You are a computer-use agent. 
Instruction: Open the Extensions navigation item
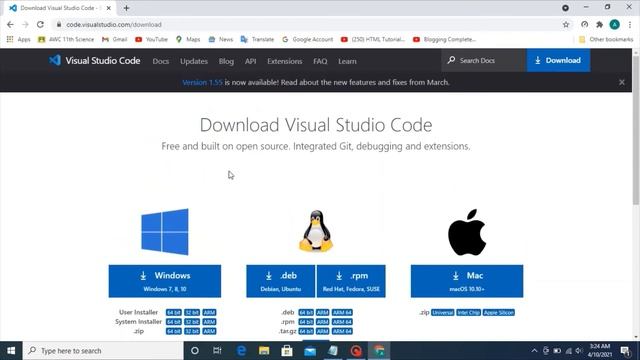click(x=284, y=61)
